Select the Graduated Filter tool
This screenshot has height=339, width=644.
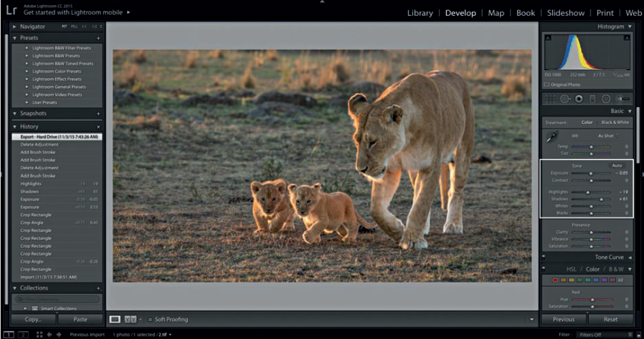[x=593, y=99]
